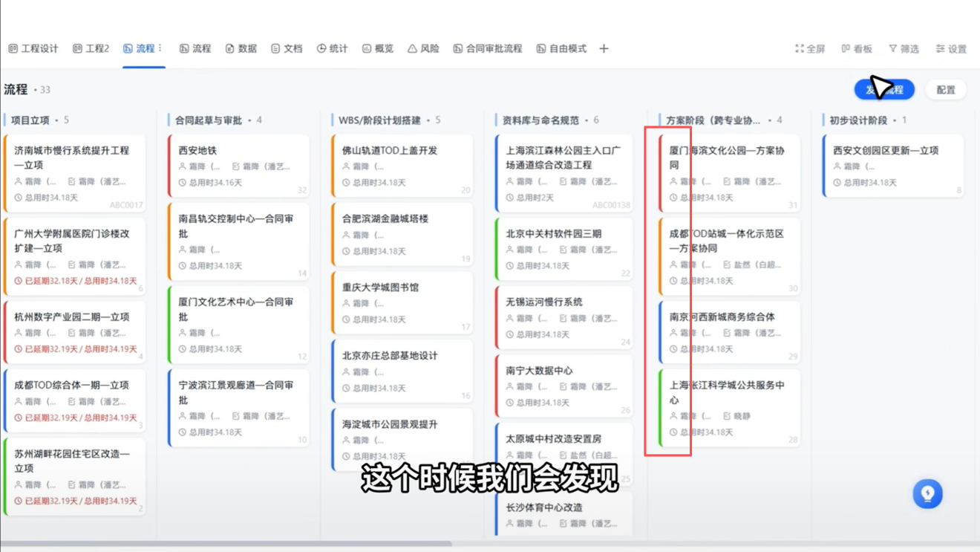Viewport: 980px width, 552px height.
Task: Open card 厦门海滨文化公园—方案协同
Action: (729, 172)
